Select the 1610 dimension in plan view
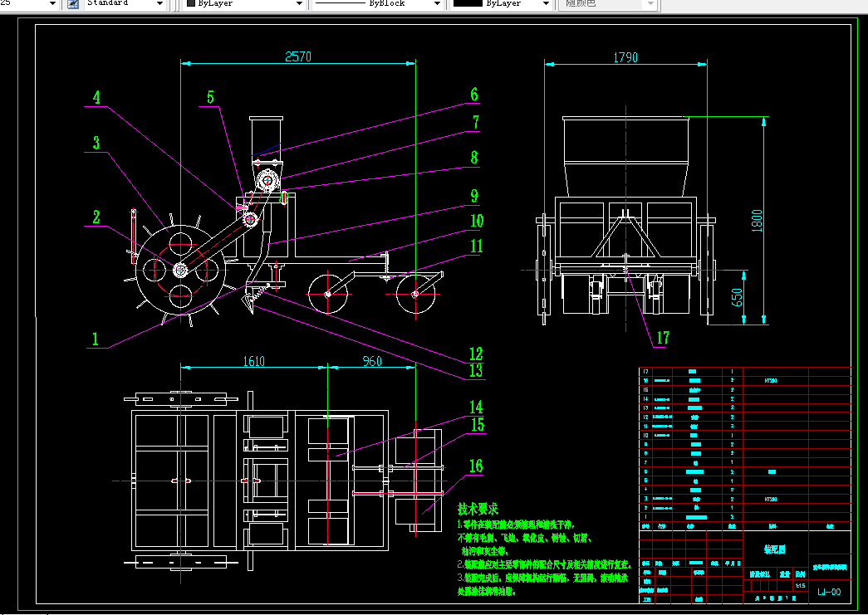868x615 pixels. click(253, 361)
